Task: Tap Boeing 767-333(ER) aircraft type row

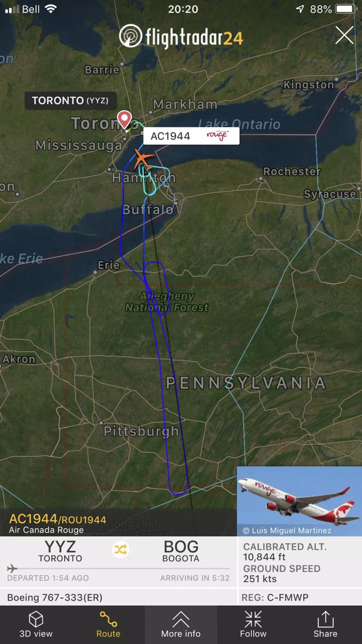Action: [118, 597]
